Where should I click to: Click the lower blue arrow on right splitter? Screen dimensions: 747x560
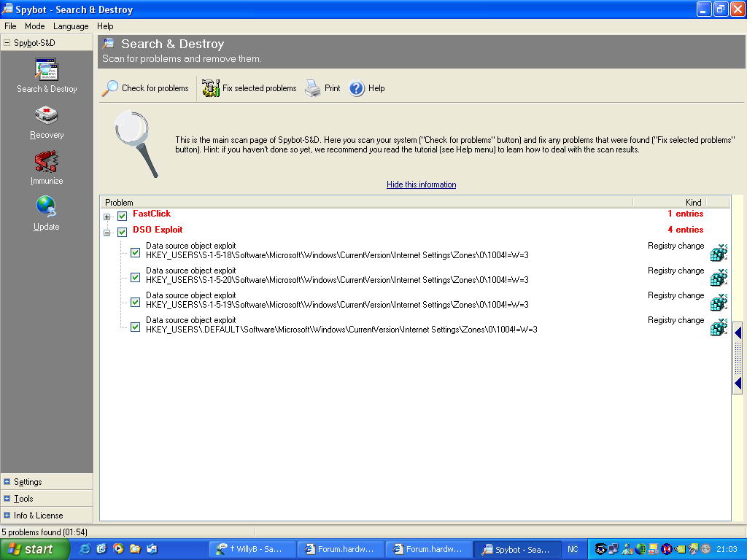[738, 383]
